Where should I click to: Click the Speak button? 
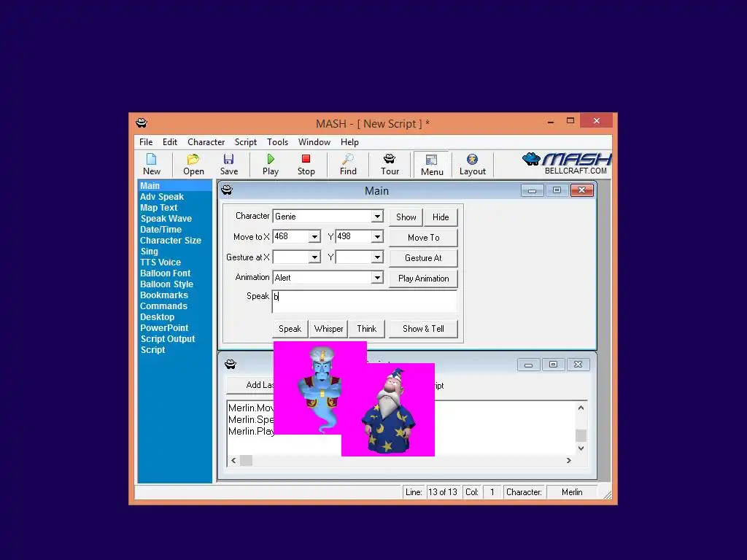(x=290, y=329)
